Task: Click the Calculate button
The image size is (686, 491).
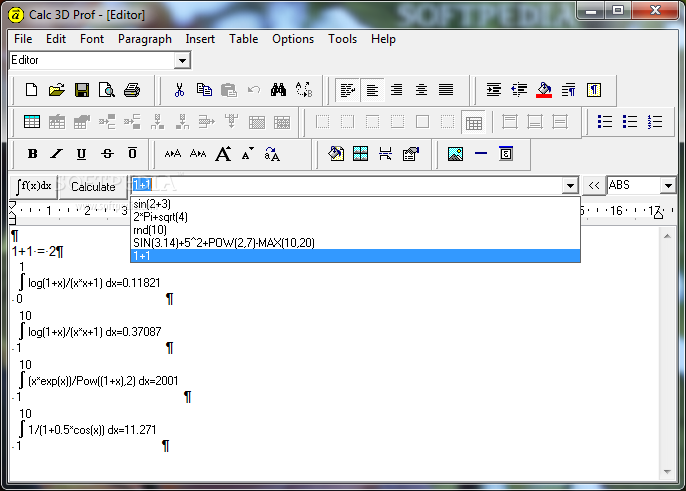Action: coord(93,186)
